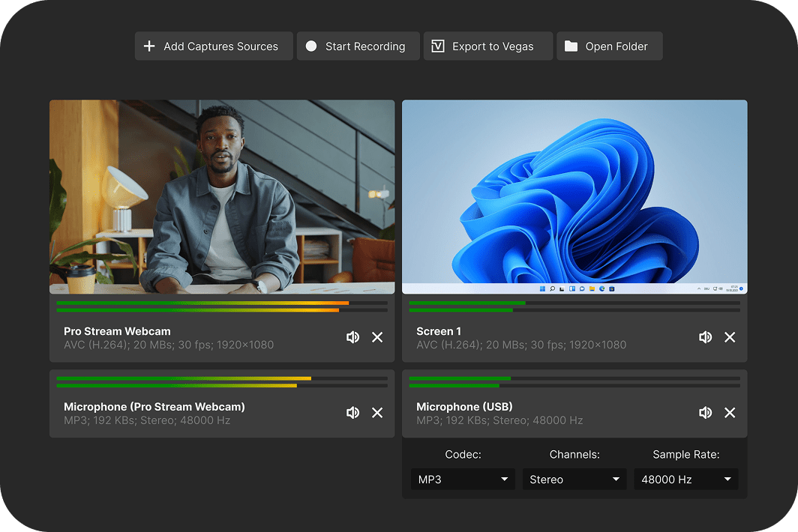Viewport: 798px width, 532px height.
Task: Click Screen 1 audio level meter
Action: (x=574, y=306)
